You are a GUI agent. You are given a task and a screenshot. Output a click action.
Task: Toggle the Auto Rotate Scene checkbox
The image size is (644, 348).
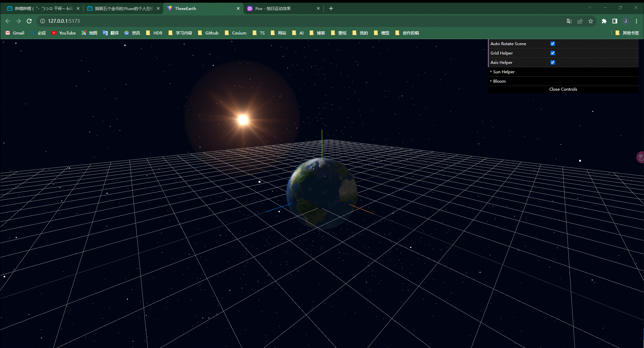point(553,43)
